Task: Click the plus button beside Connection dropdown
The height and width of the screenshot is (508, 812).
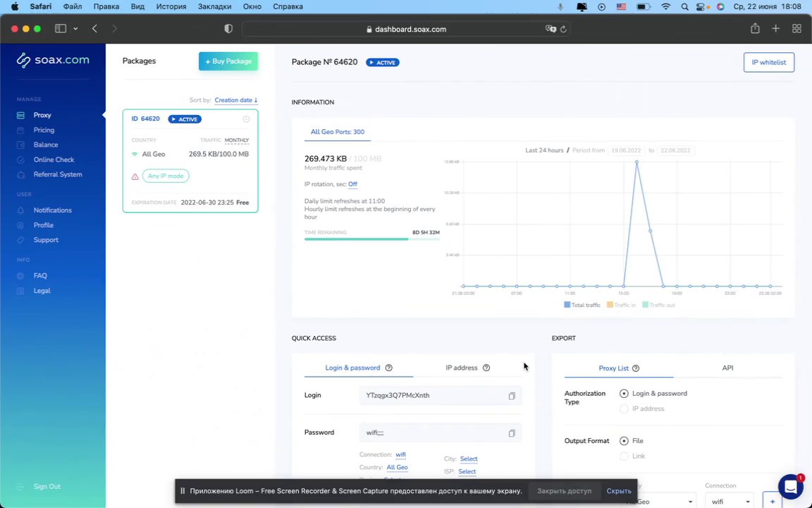Action: coord(772,501)
